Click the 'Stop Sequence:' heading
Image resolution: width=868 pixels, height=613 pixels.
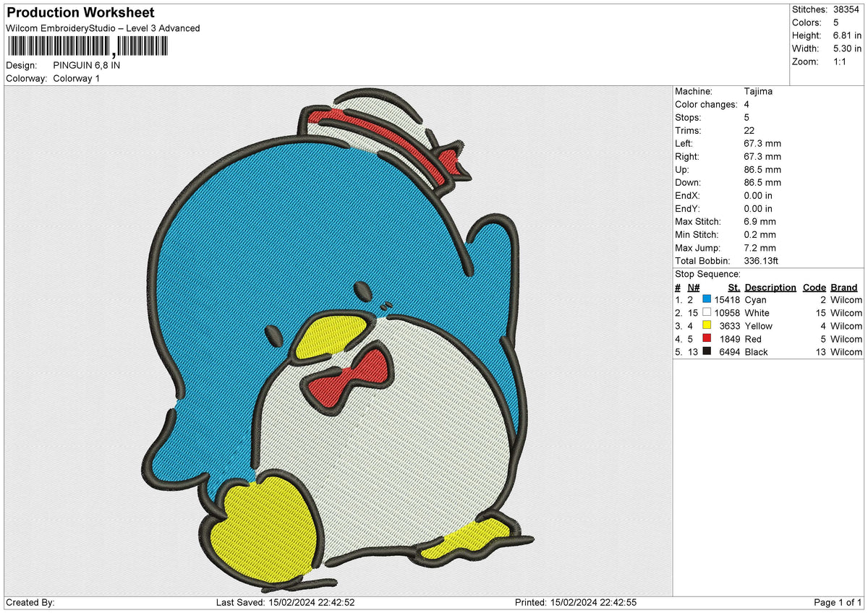(707, 274)
